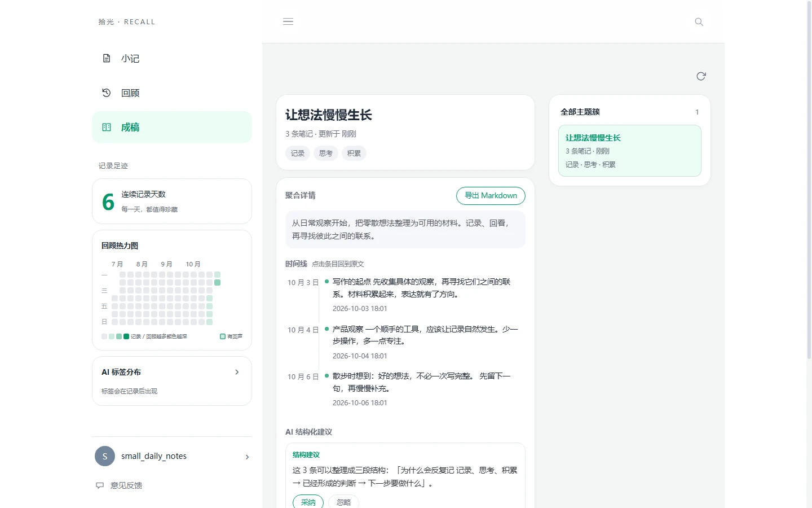Click the refresh icon above theme clusters
This screenshot has width=812, height=508.
[701, 76]
